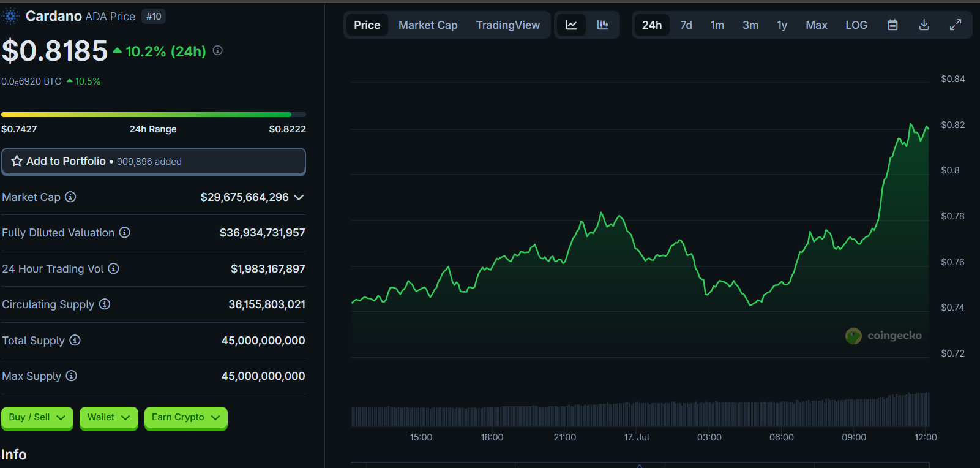The width and height of the screenshot is (980, 468).
Task: Select the 24h time range
Action: pyautogui.click(x=652, y=25)
